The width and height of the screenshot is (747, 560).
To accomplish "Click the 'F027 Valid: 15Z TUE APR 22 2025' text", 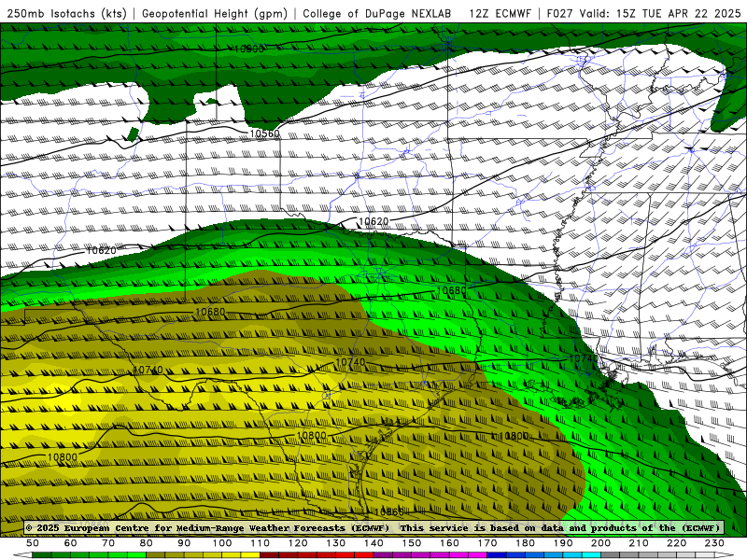I will coord(643,13).
